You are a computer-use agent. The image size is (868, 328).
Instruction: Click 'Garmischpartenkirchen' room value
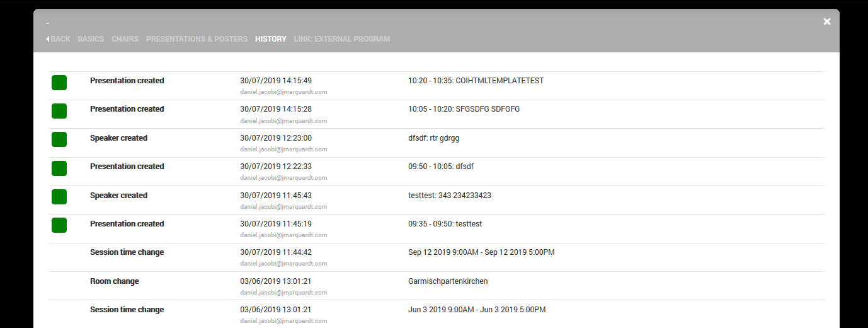448,281
